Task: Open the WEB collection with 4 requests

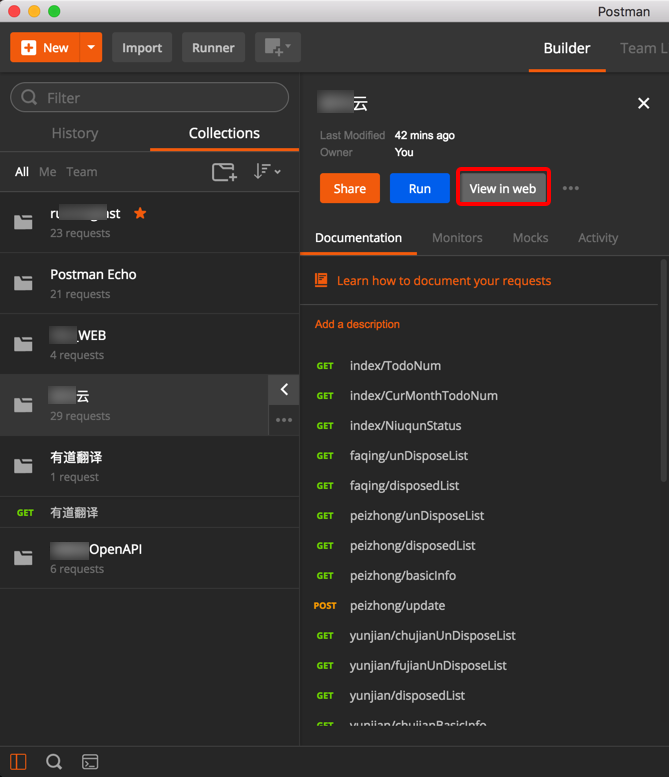Action: 149,344
